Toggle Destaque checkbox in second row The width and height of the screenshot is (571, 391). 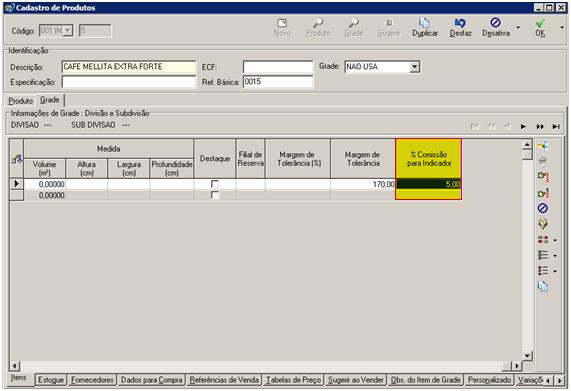click(215, 195)
